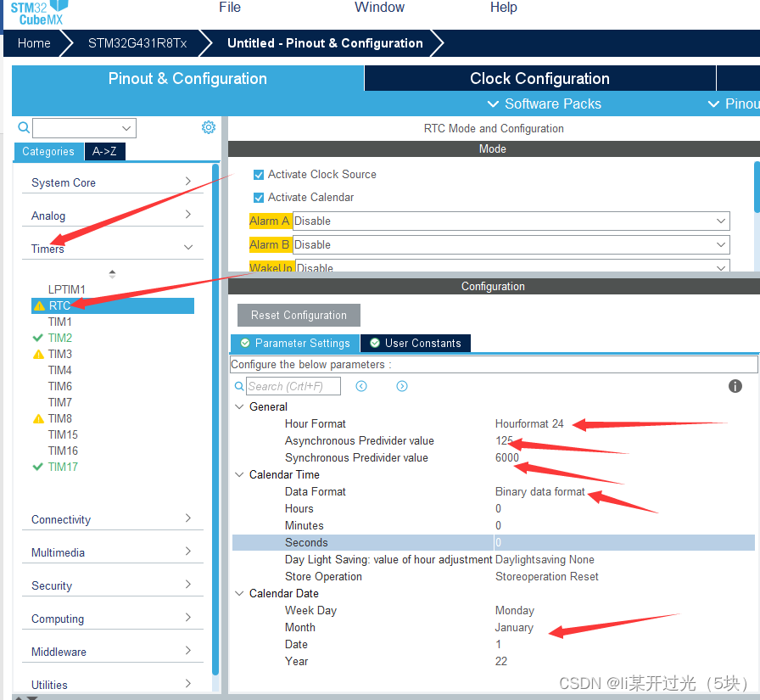Select LPTIM1 in the Timers list
760x700 pixels.
[67, 289]
